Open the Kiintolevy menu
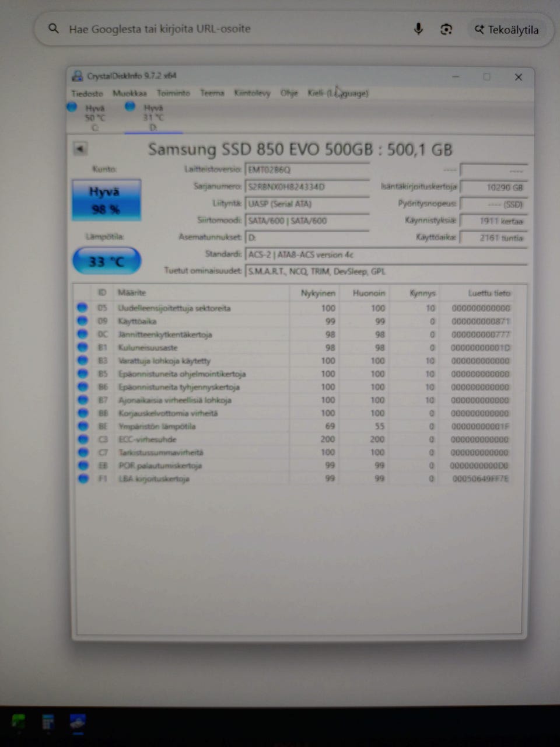The width and height of the screenshot is (560, 747). [x=252, y=93]
